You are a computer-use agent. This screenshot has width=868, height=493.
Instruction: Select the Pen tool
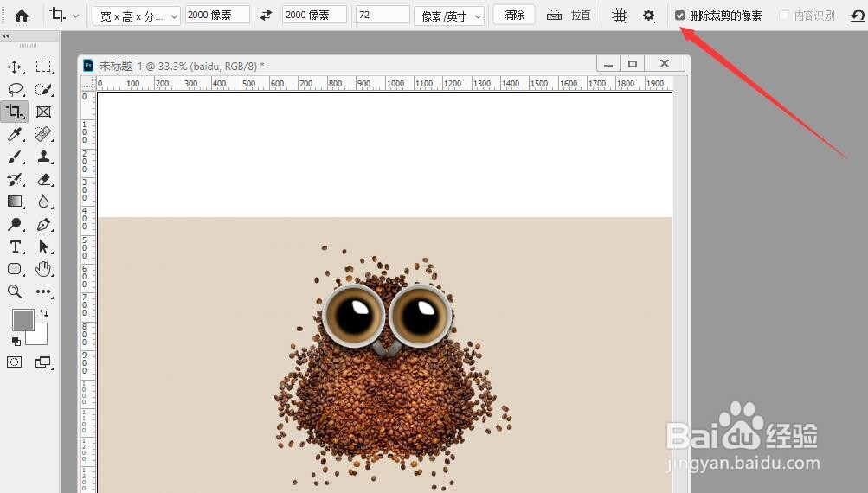(44, 224)
